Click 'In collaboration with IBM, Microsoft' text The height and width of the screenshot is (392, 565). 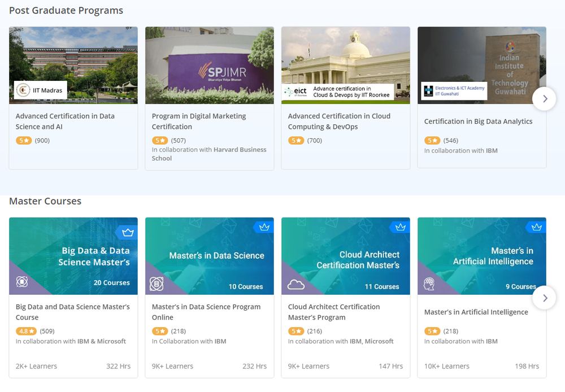(341, 341)
